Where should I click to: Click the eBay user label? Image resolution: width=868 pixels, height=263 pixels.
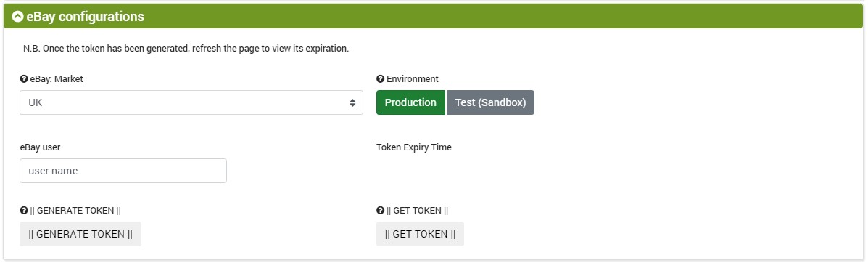(41, 147)
